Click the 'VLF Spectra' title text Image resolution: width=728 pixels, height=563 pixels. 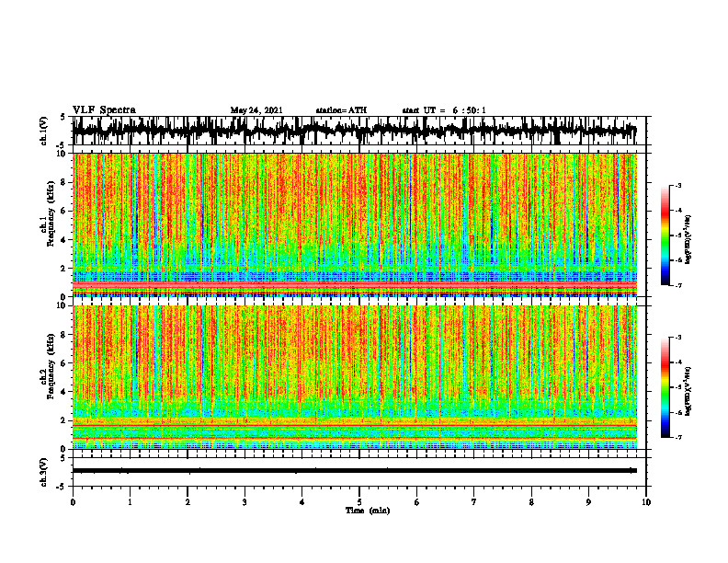tap(104, 110)
